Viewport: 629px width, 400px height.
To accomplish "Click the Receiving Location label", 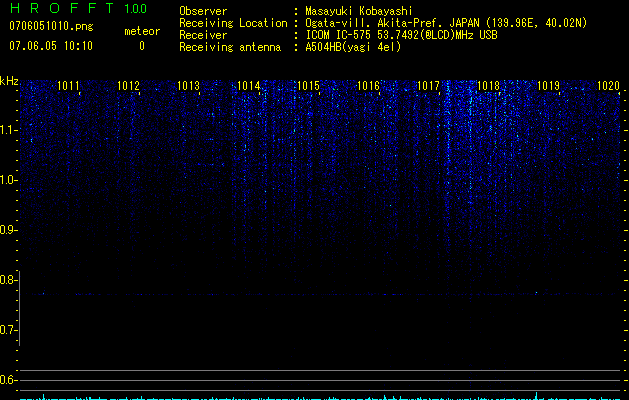I will (233, 23).
